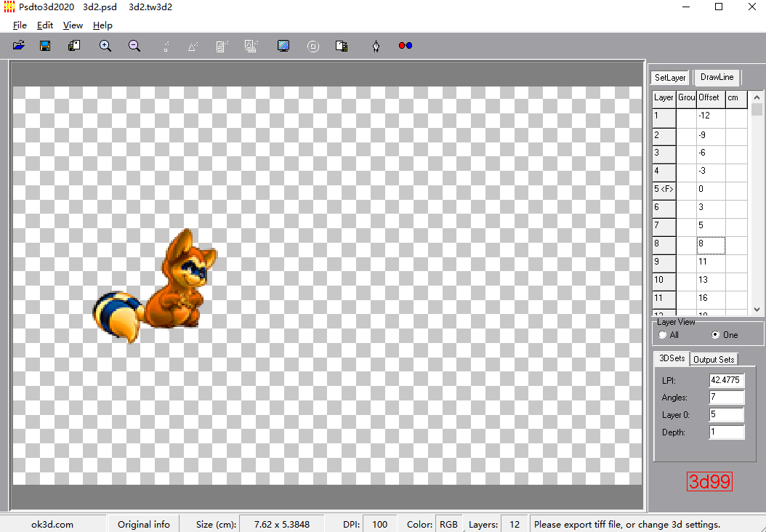The image size is (766, 532).
Task: Click the offset cell with value 0
Action: pyautogui.click(x=711, y=190)
